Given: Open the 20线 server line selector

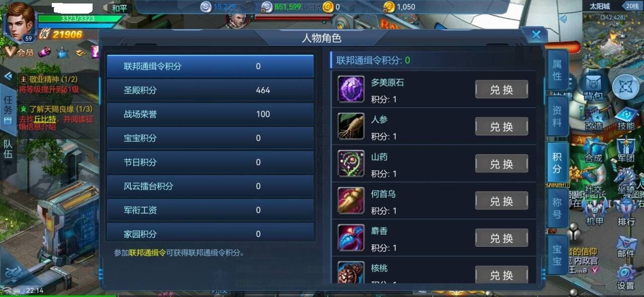Looking at the screenshot, I should click(631, 7).
